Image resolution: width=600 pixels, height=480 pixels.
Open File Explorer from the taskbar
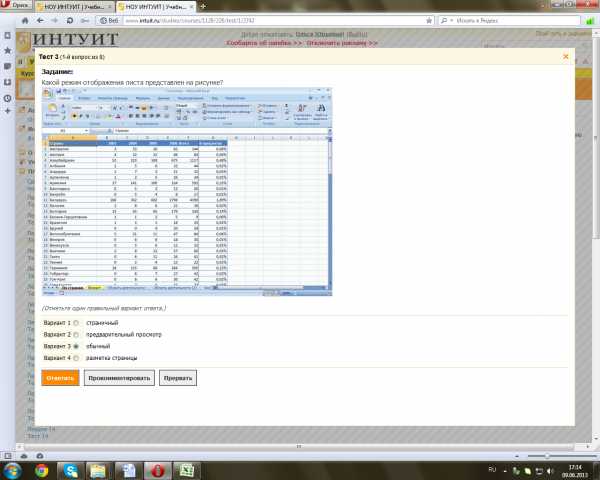[99, 471]
